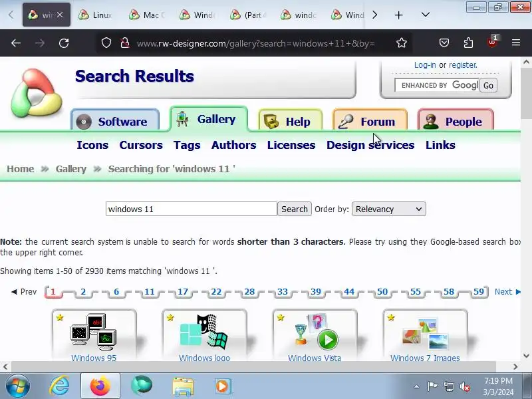Open the Links menu item
This screenshot has height=399, width=532.
point(440,145)
